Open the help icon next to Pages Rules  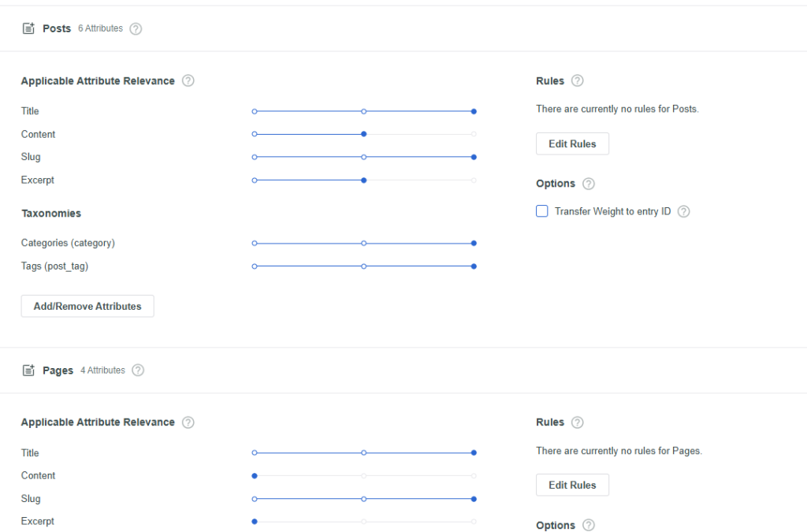(577, 422)
